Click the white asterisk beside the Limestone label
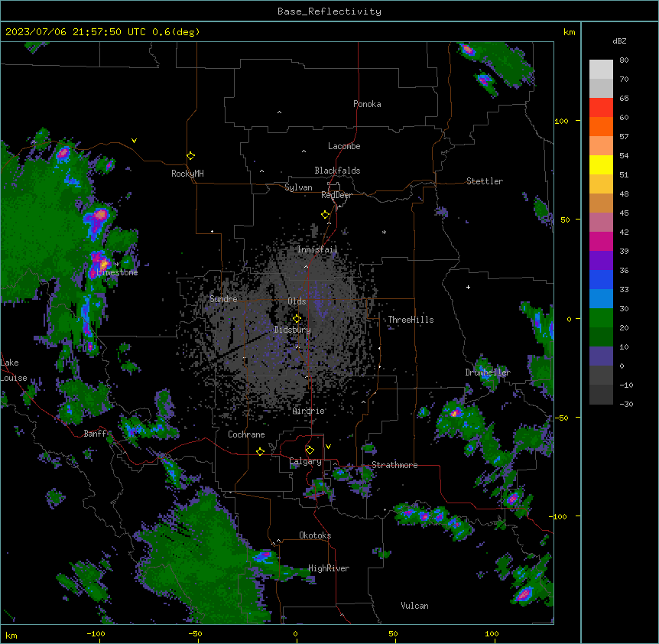The width and height of the screenshot is (659, 644). (x=117, y=265)
